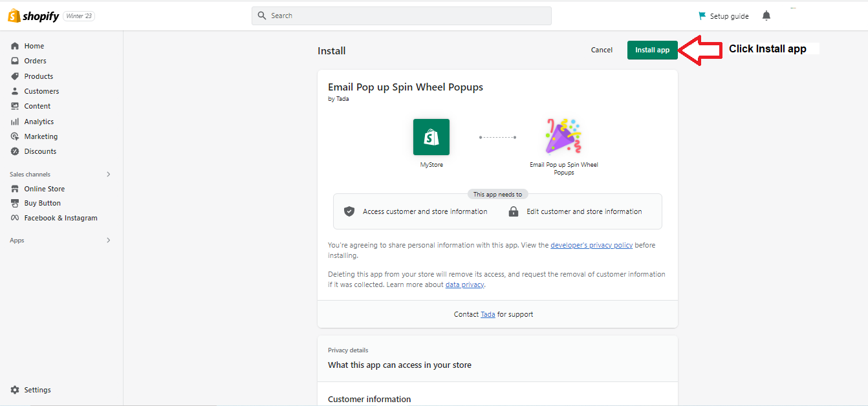The width and height of the screenshot is (868, 406).
Task: Focus the top Search field
Action: click(x=402, y=16)
